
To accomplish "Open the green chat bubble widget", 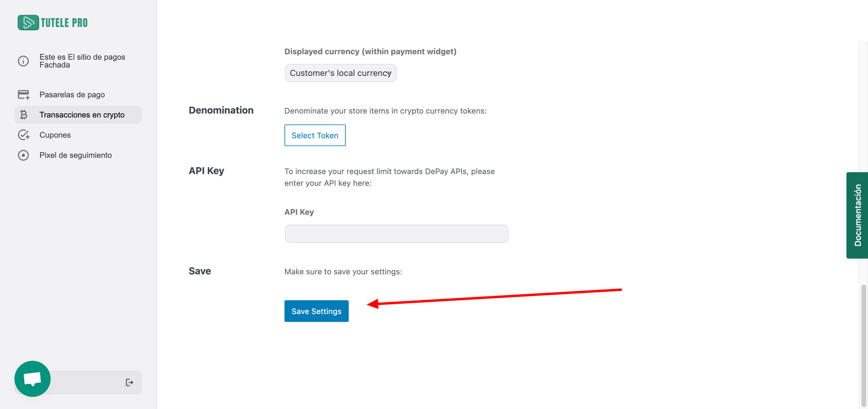I will pos(33,379).
